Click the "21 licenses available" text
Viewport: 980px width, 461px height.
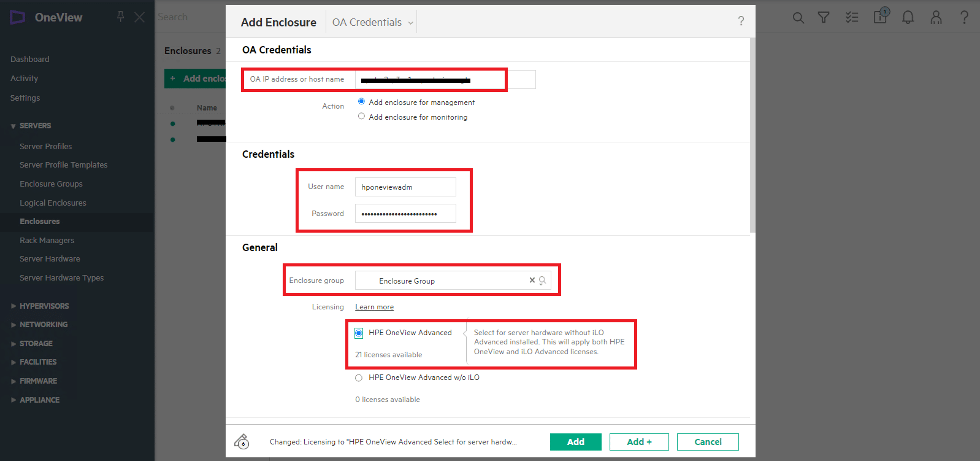[x=389, y=355]
